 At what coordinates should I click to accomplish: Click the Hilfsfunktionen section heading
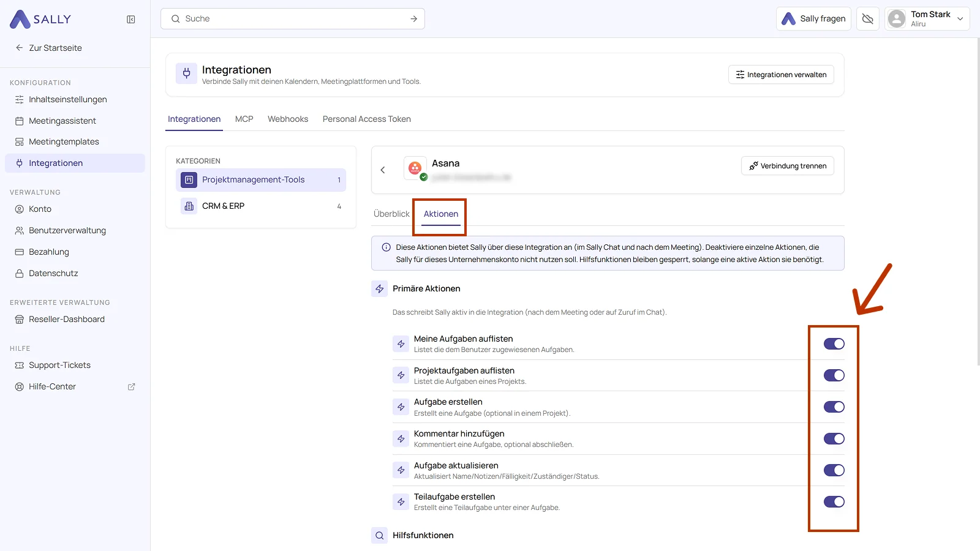[423, 536]
